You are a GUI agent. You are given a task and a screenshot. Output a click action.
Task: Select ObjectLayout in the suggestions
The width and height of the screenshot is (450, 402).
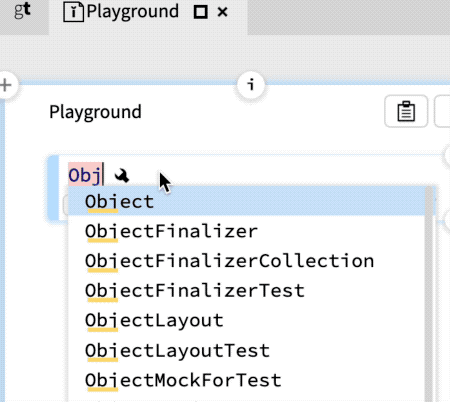click(x=247, y=320)
